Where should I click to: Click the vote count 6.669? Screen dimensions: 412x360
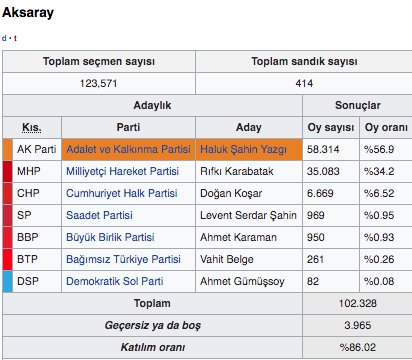[320, 193]
